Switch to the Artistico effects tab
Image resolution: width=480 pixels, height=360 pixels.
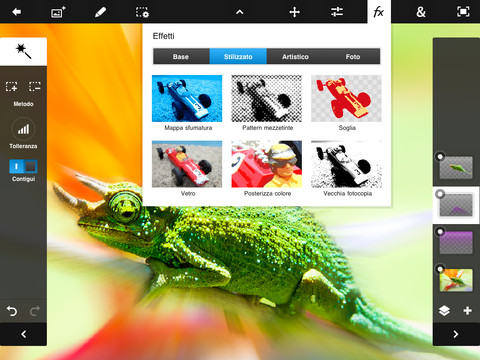tap(295, 57)
